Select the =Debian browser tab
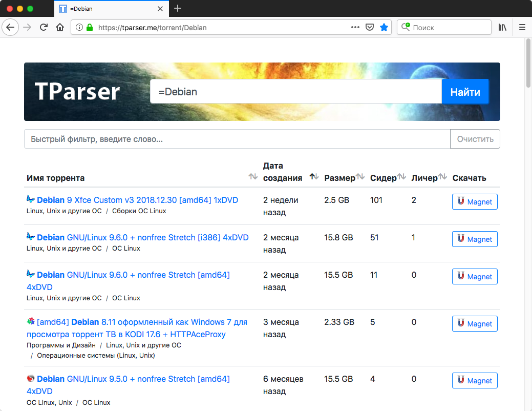The image size is (532, 411). pyautogui.click(x=111, y=9)
